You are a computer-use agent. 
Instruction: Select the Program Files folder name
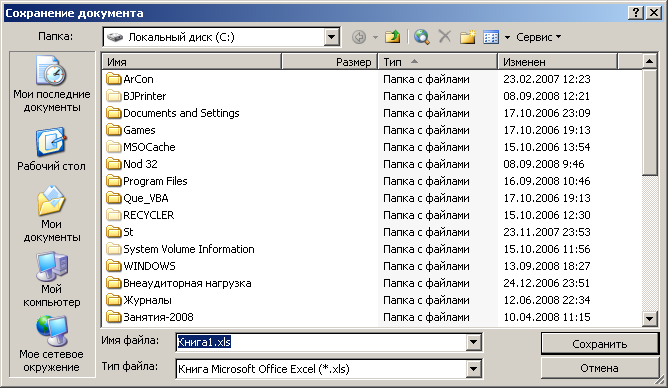155,181
